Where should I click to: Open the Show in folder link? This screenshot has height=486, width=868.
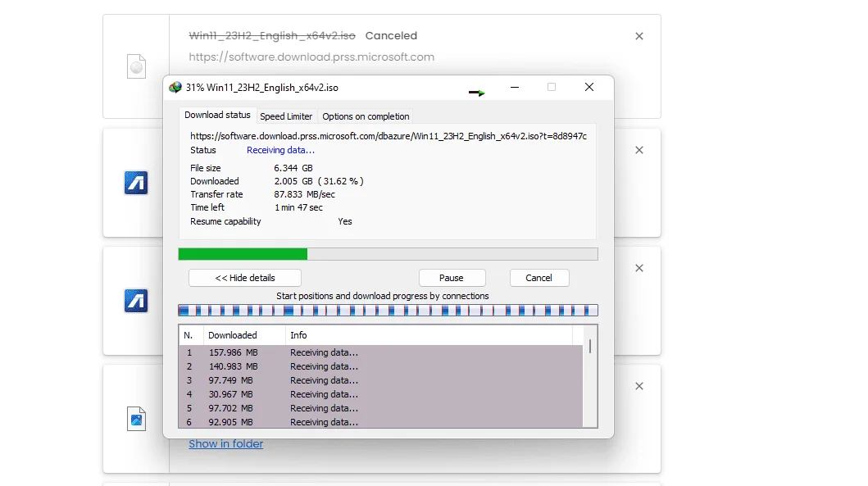(226, 444)
